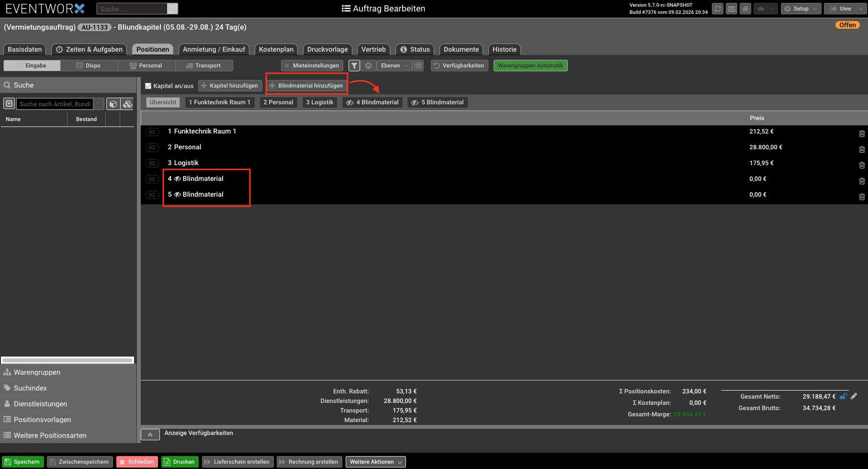The width and height of the screenshot is (868, 469).
Task: Go to home via house icon
Action: (x=745, y=9)
